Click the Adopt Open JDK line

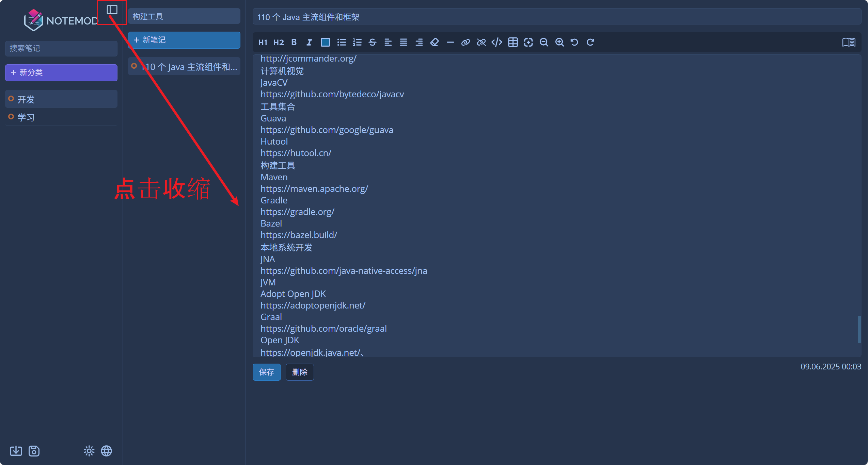click(293, 294)
